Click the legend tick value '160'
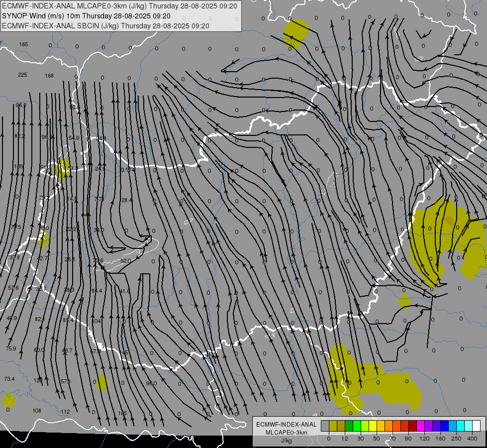This screenshot has width=487, height=448. click(441, 439)
